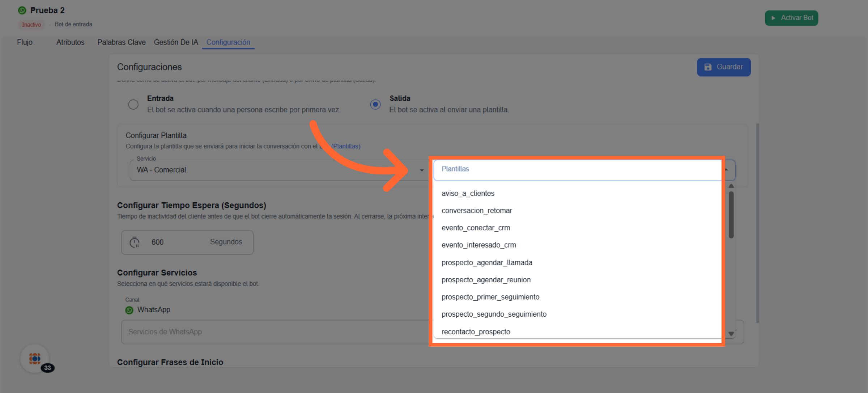Open the floating chat widget icon
Image resolution: width=868 pixels, height=393 pixels.
pyautogui.click(x=35, y=359)
